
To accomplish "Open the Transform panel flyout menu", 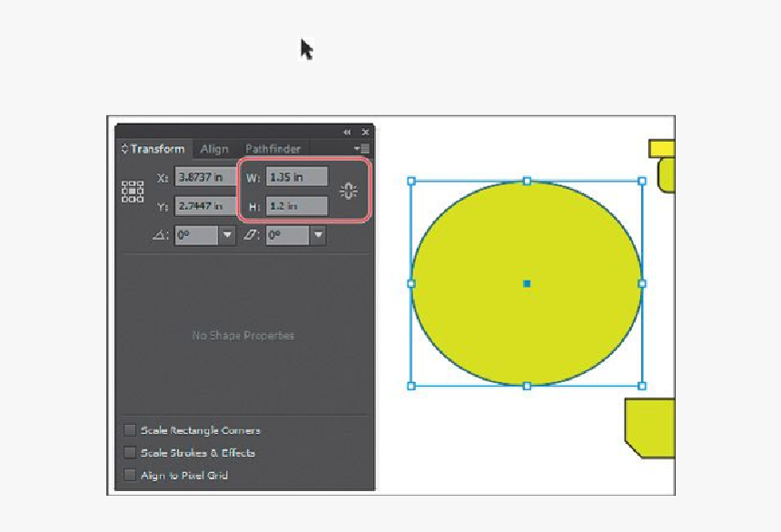I will coord(362,149).
